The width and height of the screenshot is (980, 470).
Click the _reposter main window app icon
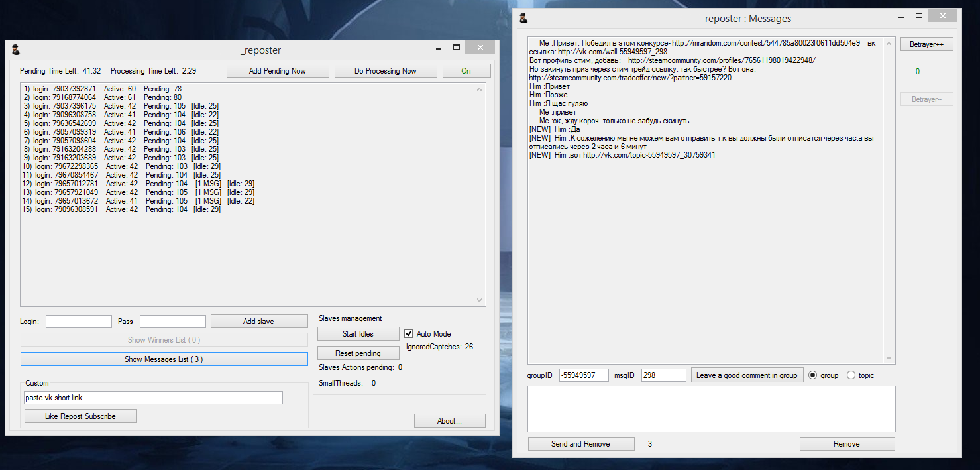point(16,49)
